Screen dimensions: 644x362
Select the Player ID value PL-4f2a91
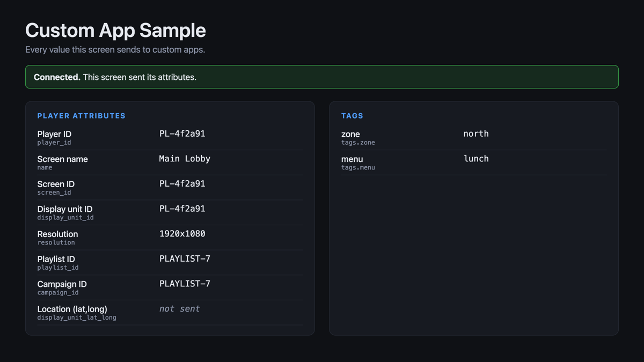click(182, 134)
